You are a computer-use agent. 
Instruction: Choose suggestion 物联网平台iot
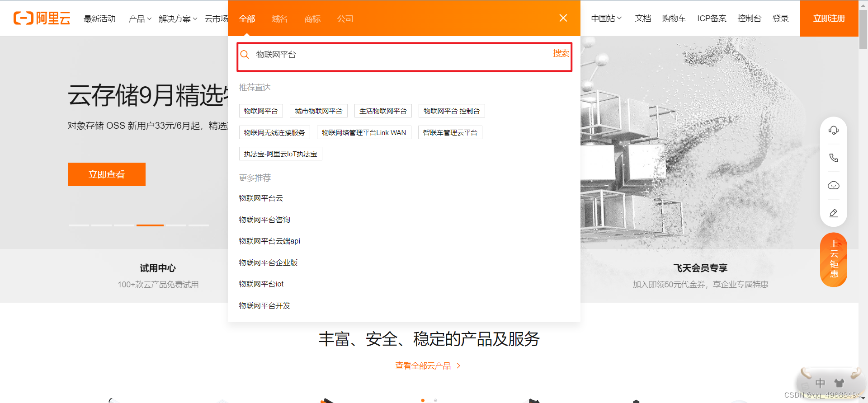(261, 284)
